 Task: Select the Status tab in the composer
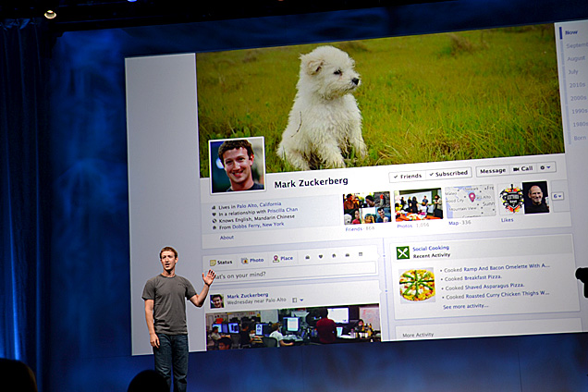[x=221, y=263]
